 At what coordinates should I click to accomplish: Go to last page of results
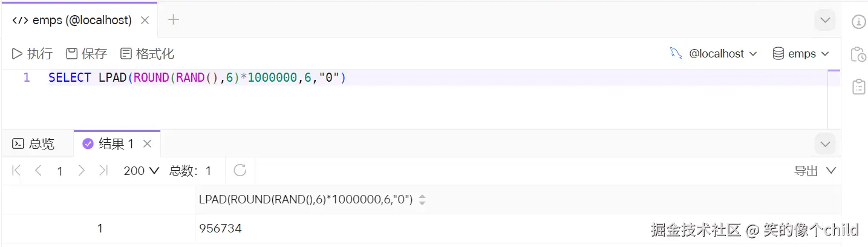click(x=103, y=171)
